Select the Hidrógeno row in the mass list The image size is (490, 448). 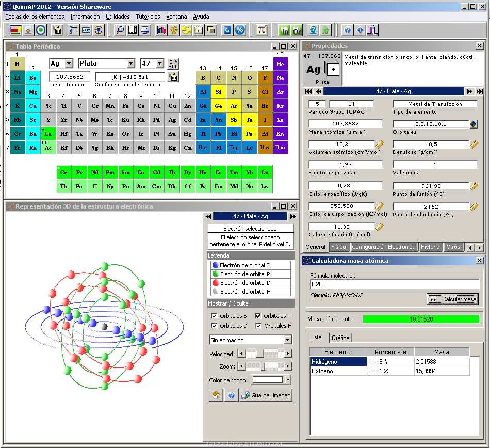[x=390, y=362]
